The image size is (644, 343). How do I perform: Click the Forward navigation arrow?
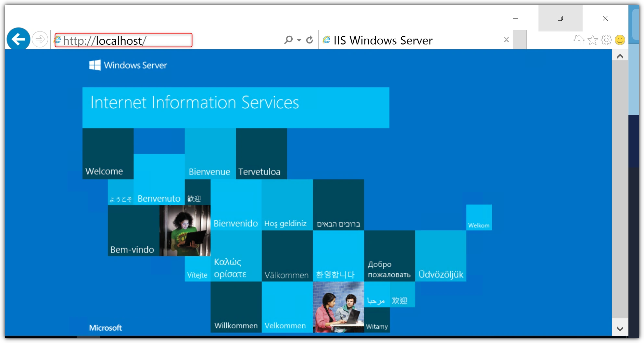point(40,40)
